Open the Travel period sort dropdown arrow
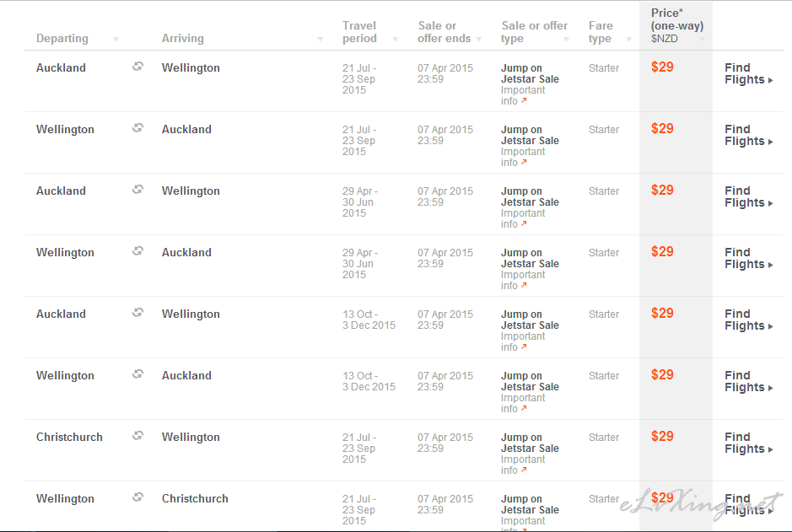792x532 pixels. pyautogui.click(x=395, y=40)
